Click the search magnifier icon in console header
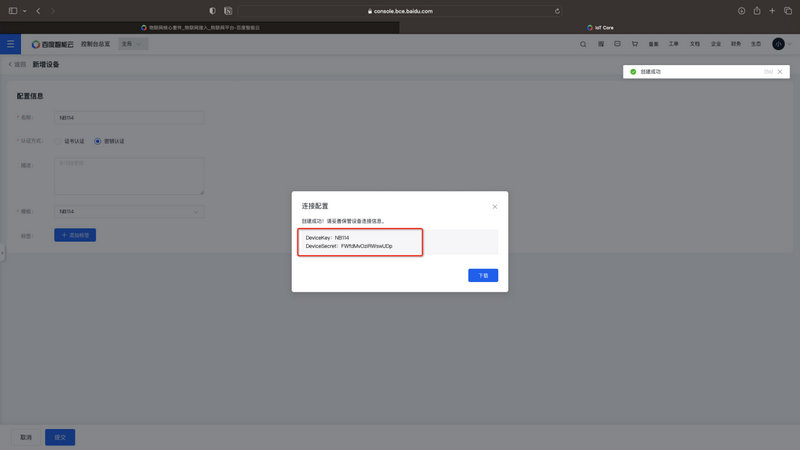Screen dimensions: 800x450 point(584,44)
